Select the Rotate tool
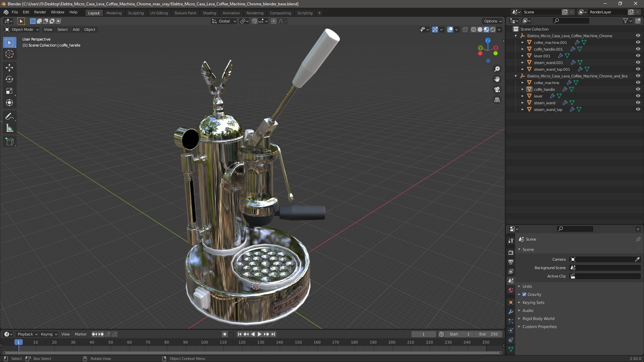The height and width of the screenshot is (362, 644). (x=9, y=79)
